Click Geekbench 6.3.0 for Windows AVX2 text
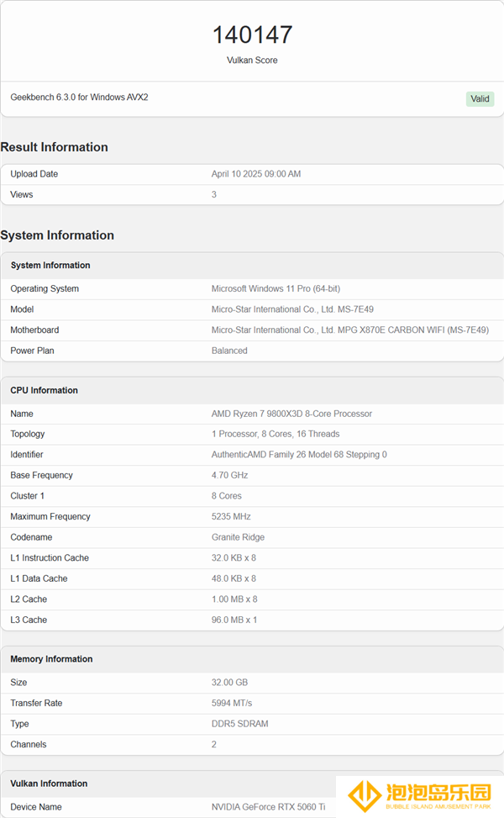 [x=79, y=97]
